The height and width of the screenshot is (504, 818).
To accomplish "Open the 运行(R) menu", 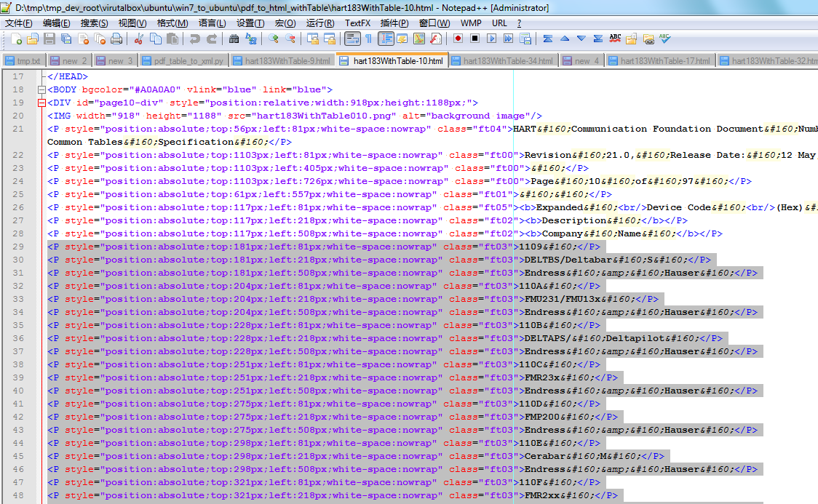I will [320, 23].
